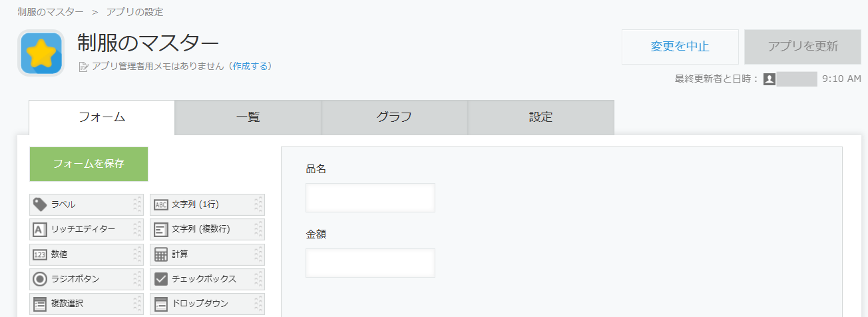The image size is (868, 317).
Task: Click the last updater user avatar
Action: (769, 79)
